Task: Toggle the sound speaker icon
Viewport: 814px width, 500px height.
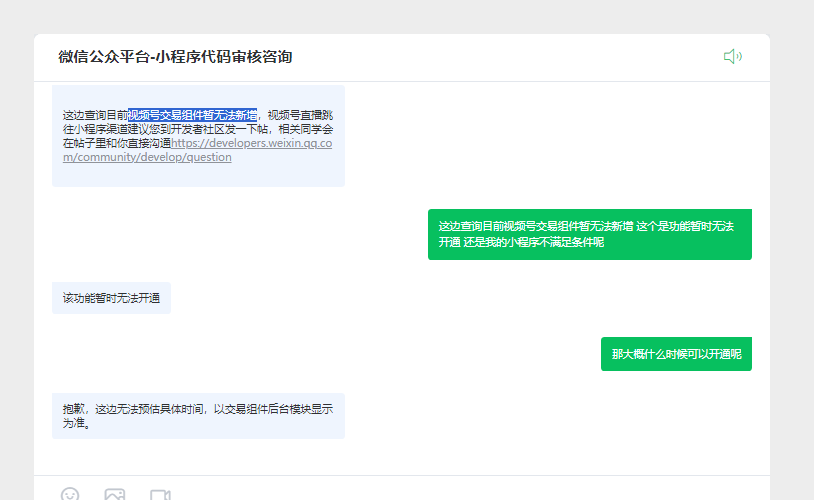Action: click(732, 56)
